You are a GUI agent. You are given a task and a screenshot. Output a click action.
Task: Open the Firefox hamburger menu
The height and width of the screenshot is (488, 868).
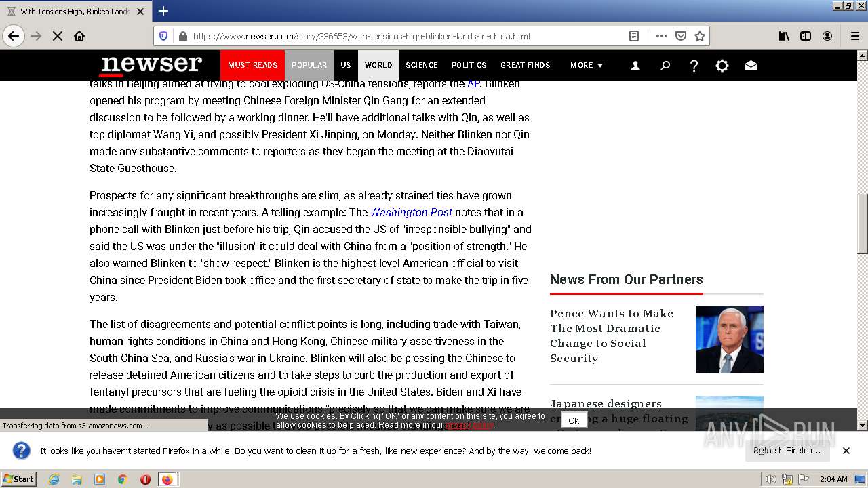click(x=854, y=36)
